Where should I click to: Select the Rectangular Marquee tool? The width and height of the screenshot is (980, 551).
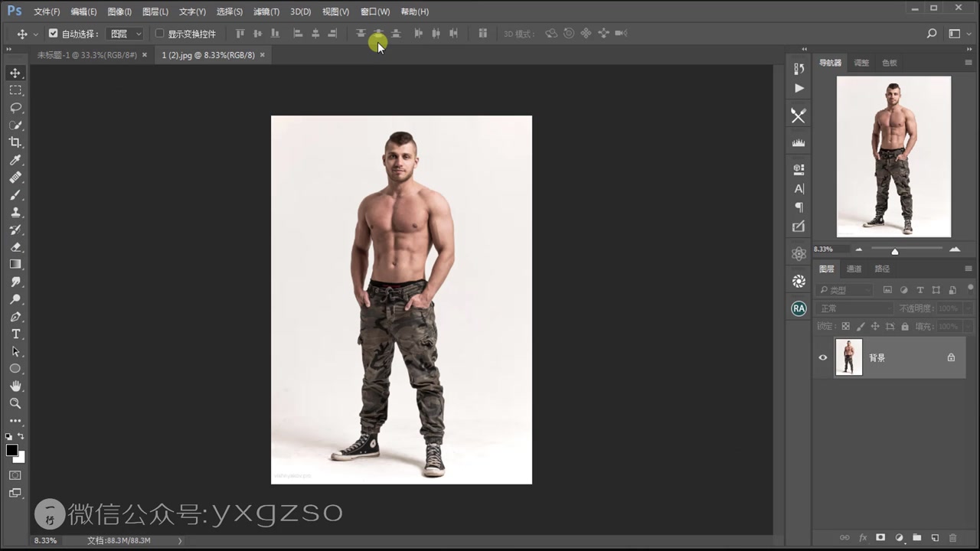(15, 90)
